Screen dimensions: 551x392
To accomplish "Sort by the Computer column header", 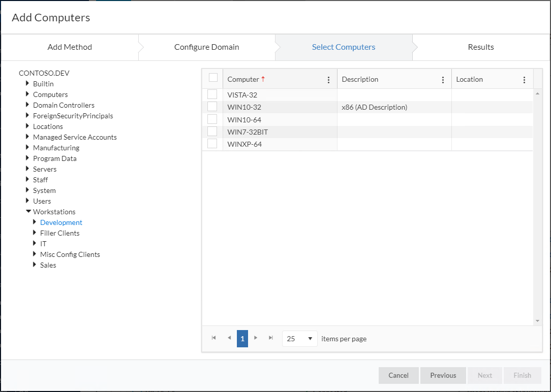I will coord(243,80).
